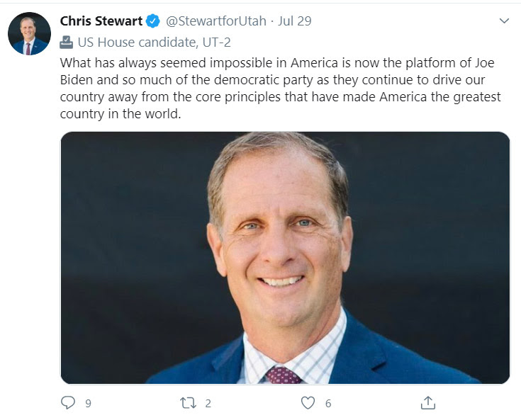Like the tweet with the heart icon
Viewport: 521px width, 420px height.
click(308, 403)
